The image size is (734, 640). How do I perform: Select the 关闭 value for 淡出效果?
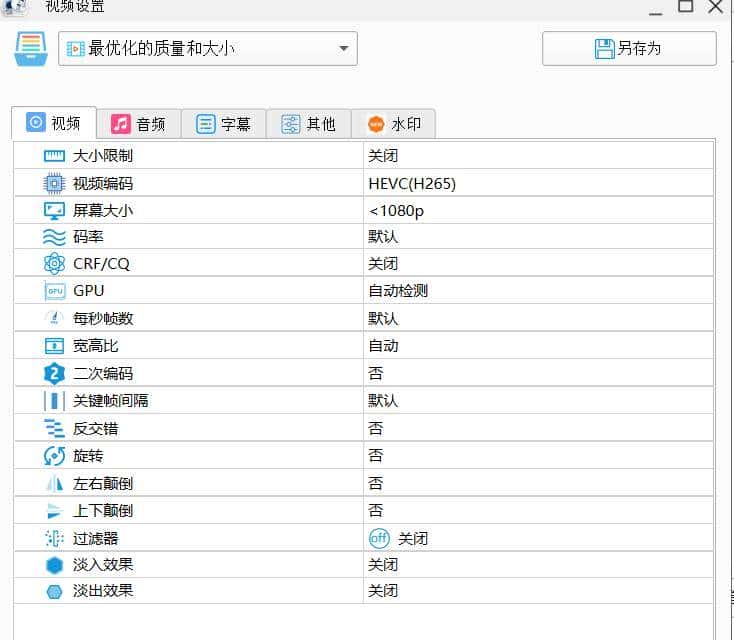pyautogui.click(x=383, y=591)
